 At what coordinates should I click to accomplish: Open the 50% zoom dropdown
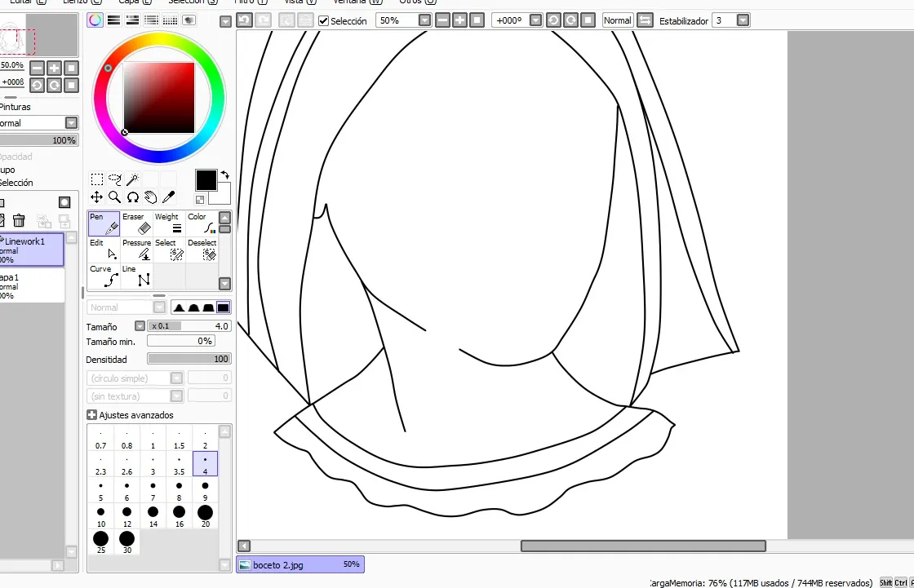[425, 20]
